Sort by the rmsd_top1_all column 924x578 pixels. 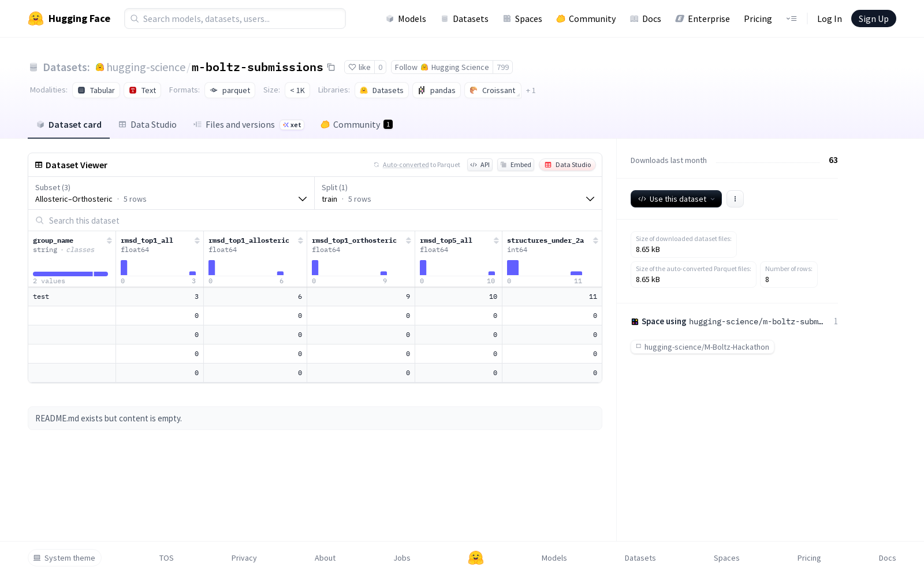click(197, 240)
